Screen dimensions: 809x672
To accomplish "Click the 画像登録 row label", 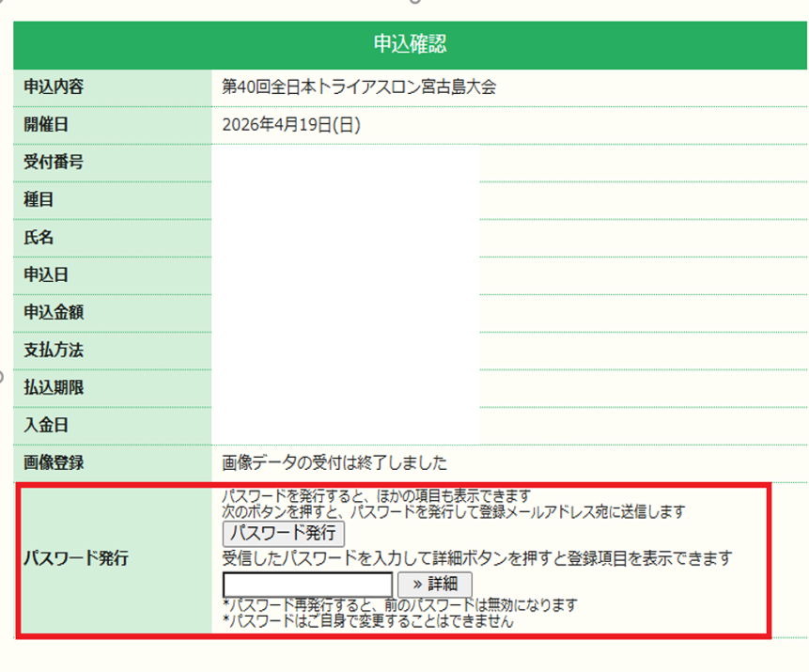I will point(54,462).
